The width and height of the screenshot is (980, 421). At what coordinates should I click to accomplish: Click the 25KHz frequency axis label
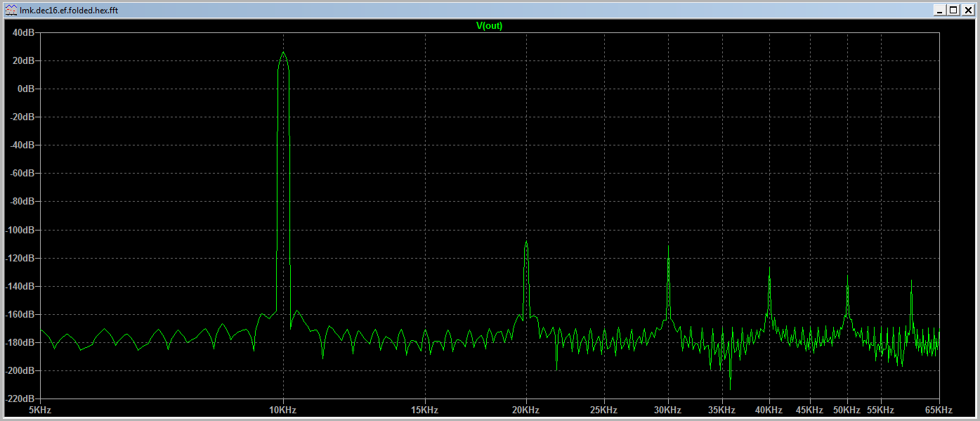(x=603, y=410)
